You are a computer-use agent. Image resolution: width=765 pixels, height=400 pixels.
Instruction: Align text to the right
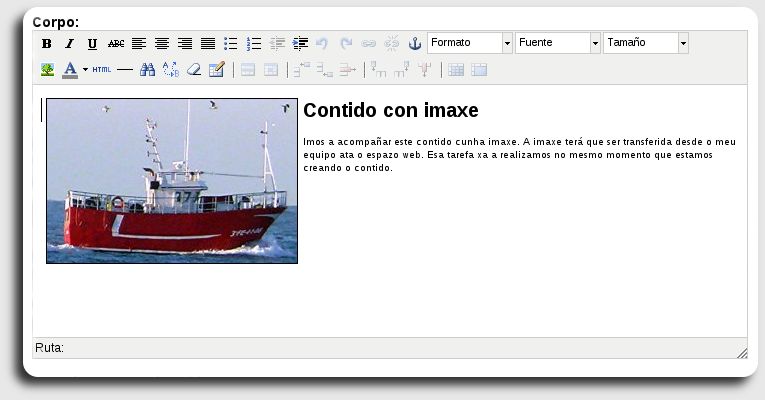(x=185, y=43)
